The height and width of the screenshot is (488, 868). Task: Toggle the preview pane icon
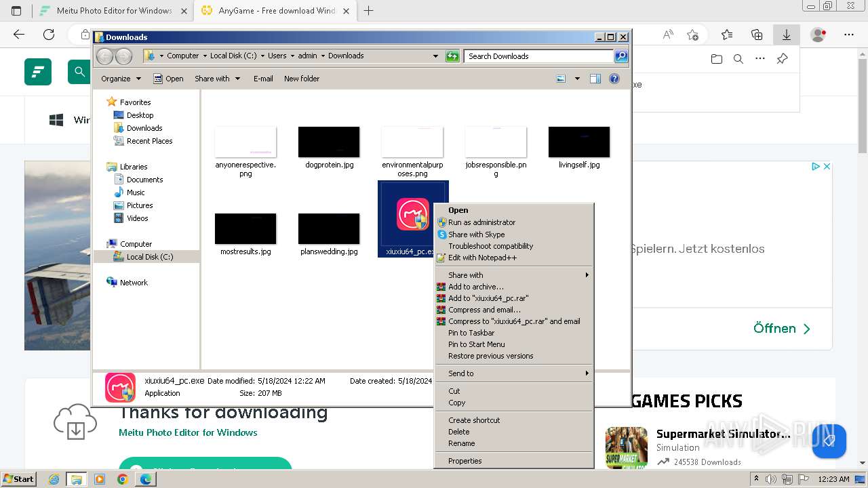595,79
